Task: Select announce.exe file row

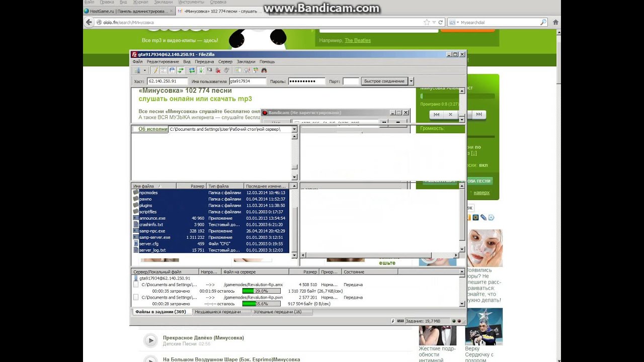Action: click(x=211, y=218)
